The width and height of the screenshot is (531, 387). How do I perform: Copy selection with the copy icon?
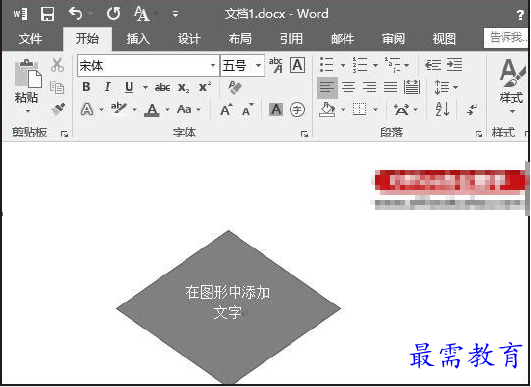(57, 87)
